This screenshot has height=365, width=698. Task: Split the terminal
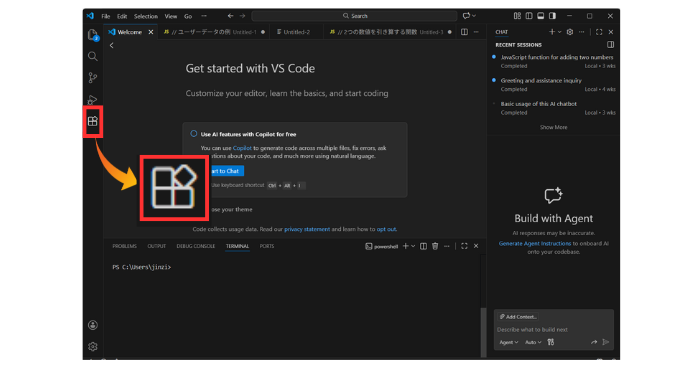(423, 246)
